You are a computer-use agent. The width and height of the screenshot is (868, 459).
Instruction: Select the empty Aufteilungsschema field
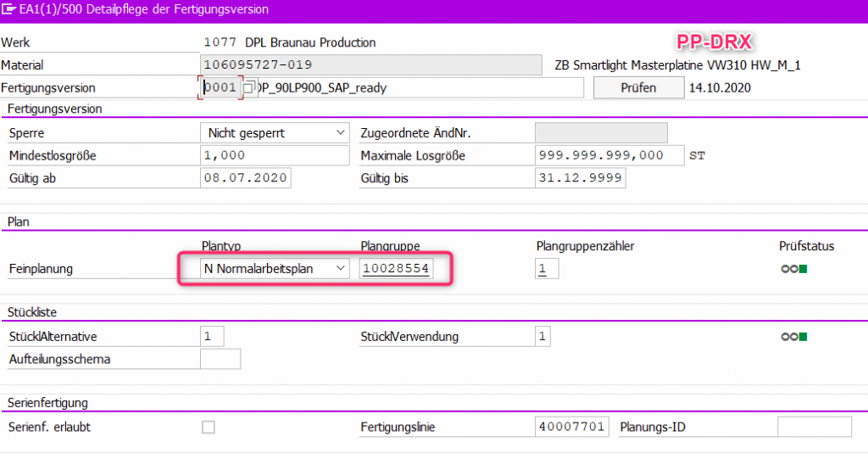220,359
